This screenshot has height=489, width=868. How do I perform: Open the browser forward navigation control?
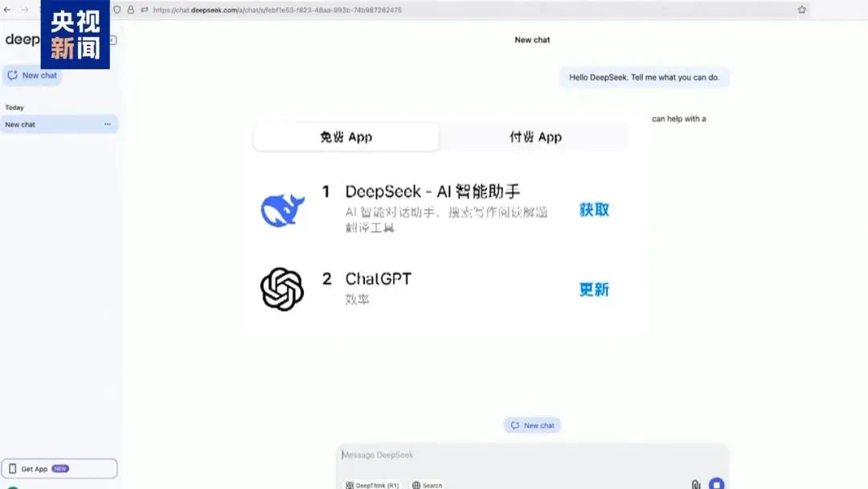click(x=24, y=9)
